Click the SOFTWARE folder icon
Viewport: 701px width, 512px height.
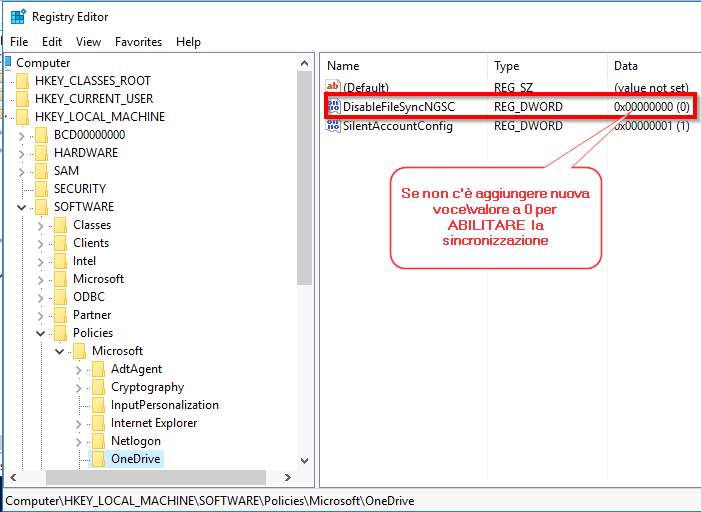42,207
